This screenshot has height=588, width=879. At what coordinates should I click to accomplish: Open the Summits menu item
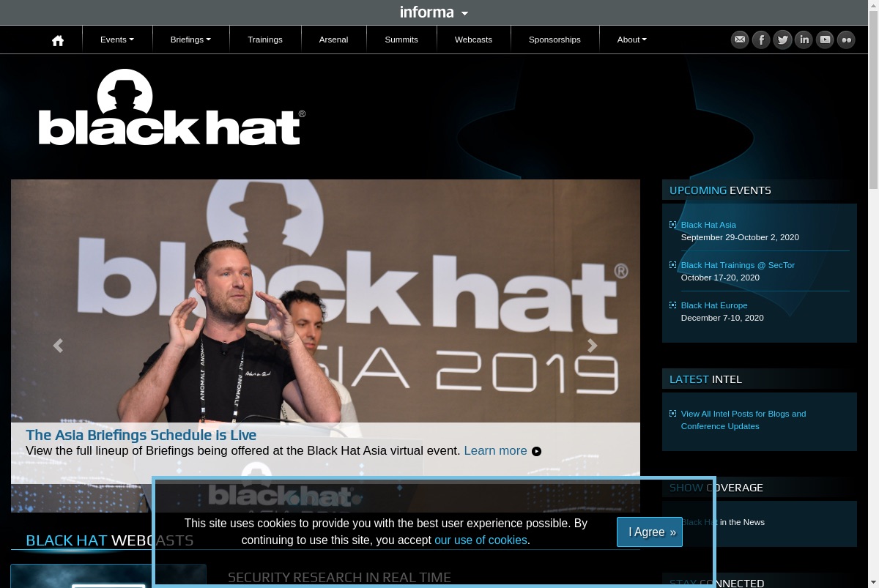pyautogui.click(x=401, y=40)
